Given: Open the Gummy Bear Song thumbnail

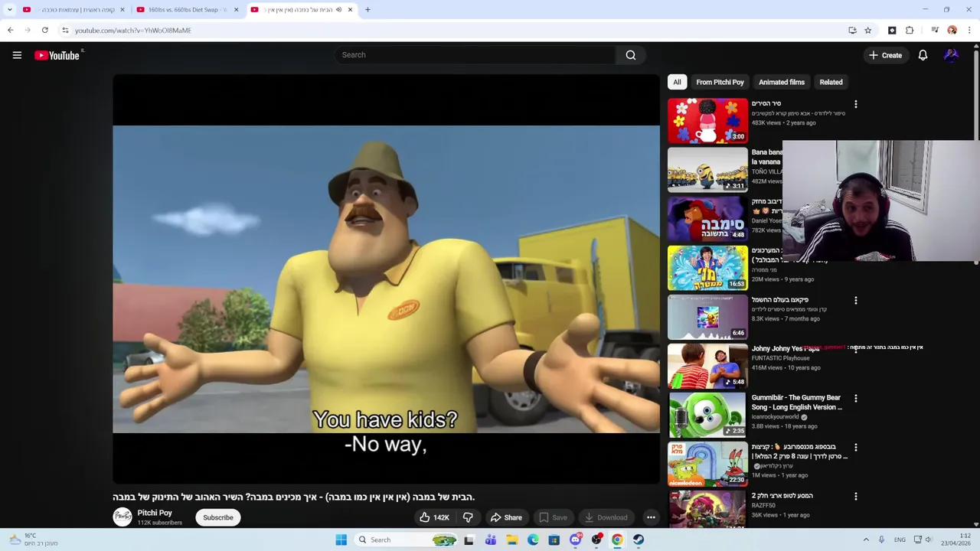Looking at the screenshot, I should pyautogui.click(x=707, y=415).
